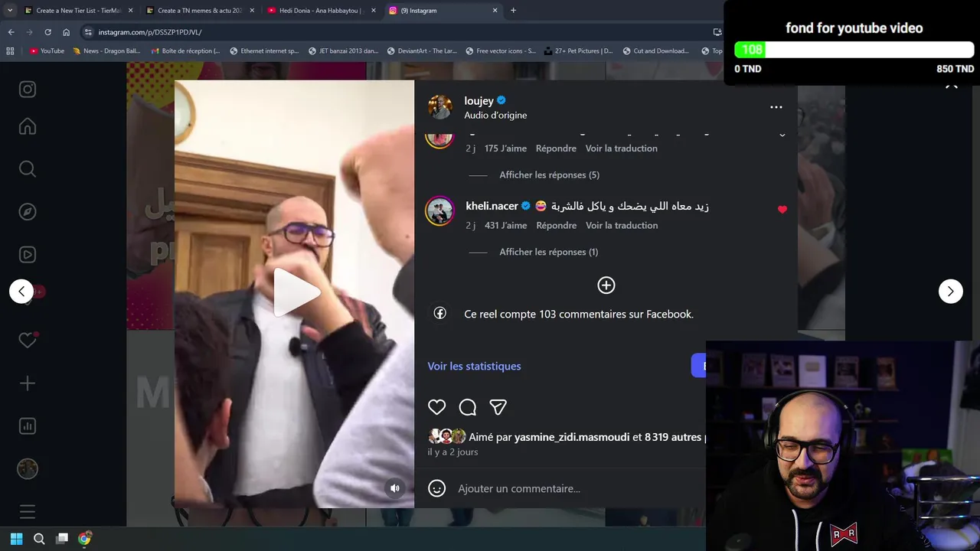Expand replies: Afficher les réponses (1)
The width and height of the screenshot is (980, 551).
pyautogui.click(x=548, y=252)
